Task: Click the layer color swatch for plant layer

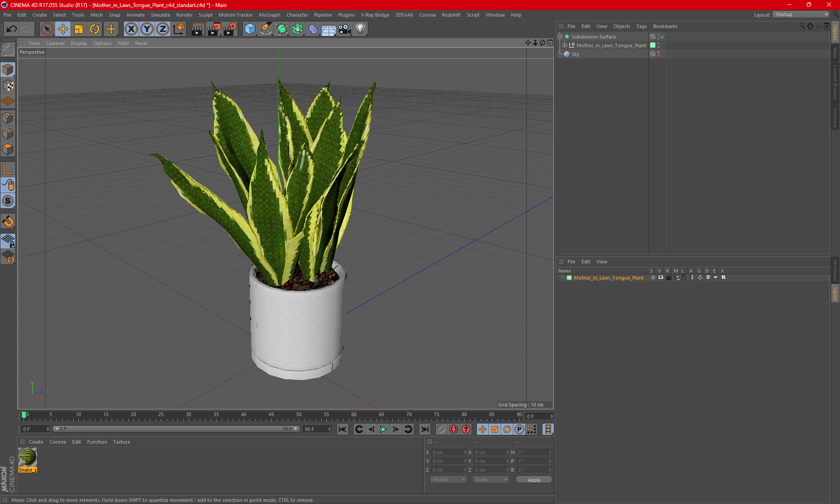Action: coord(569,278)
